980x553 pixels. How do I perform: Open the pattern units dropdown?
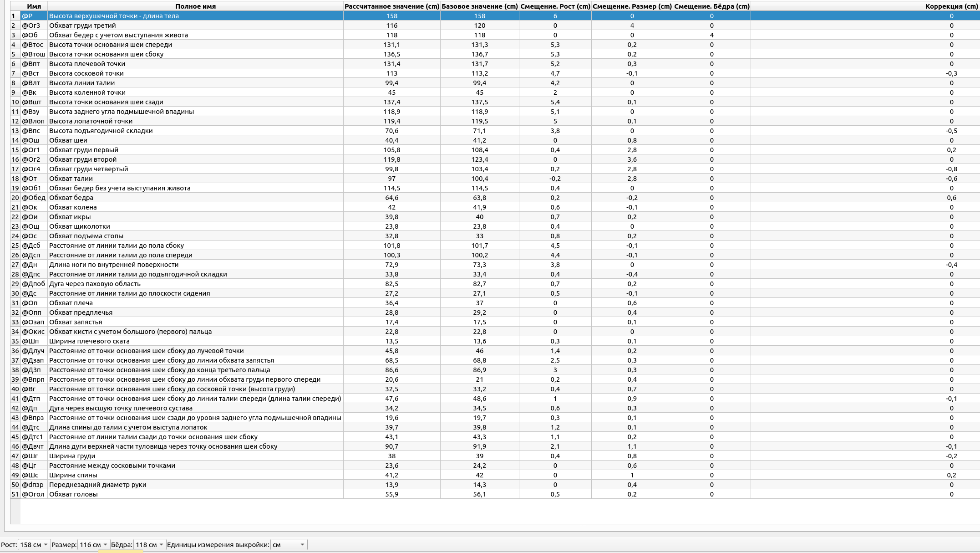pyautogui.click(x=289, y=545)
